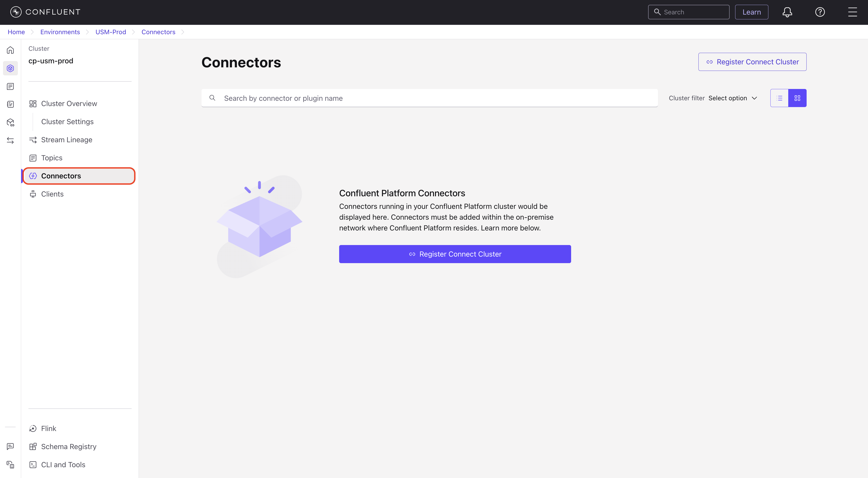Switch to grid view toggle
The image size is (868, 478).
click(x=797, y=98)
